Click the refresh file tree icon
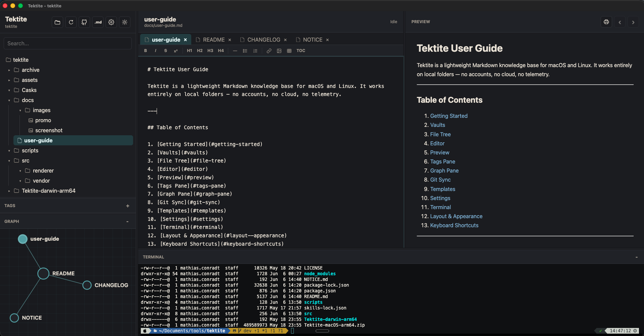The height and width of the screenshot is (336, 644). (x=71, y=22)
